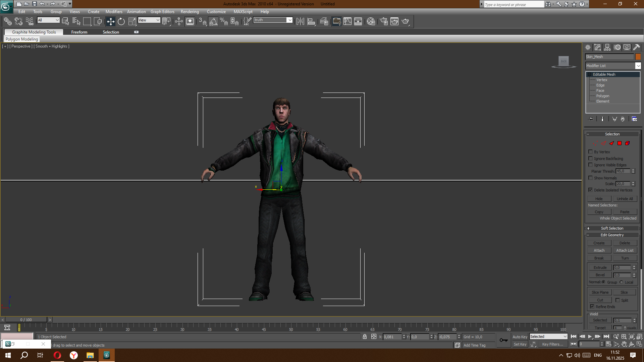644x362 pixels.
Task: Select the Move tool in the toolbar
Action: click(x=111, y=21)
